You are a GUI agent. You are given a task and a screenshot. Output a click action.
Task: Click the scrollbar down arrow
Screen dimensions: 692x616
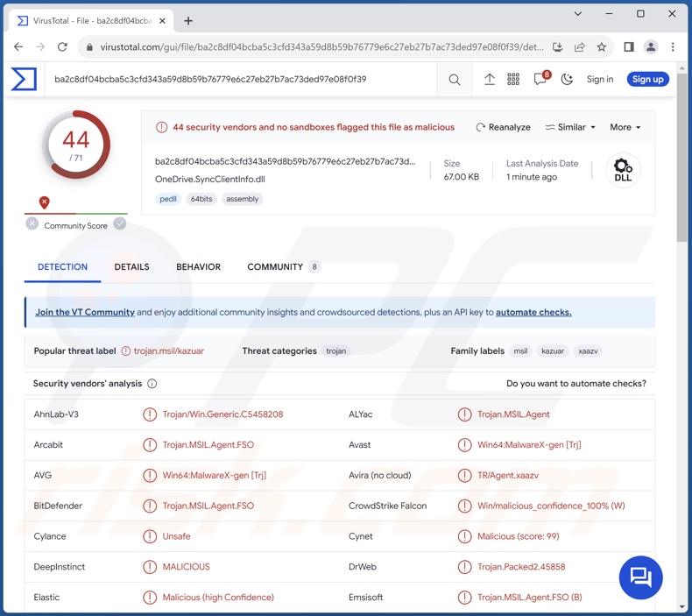pyautogui.click(x=682, y=606)
